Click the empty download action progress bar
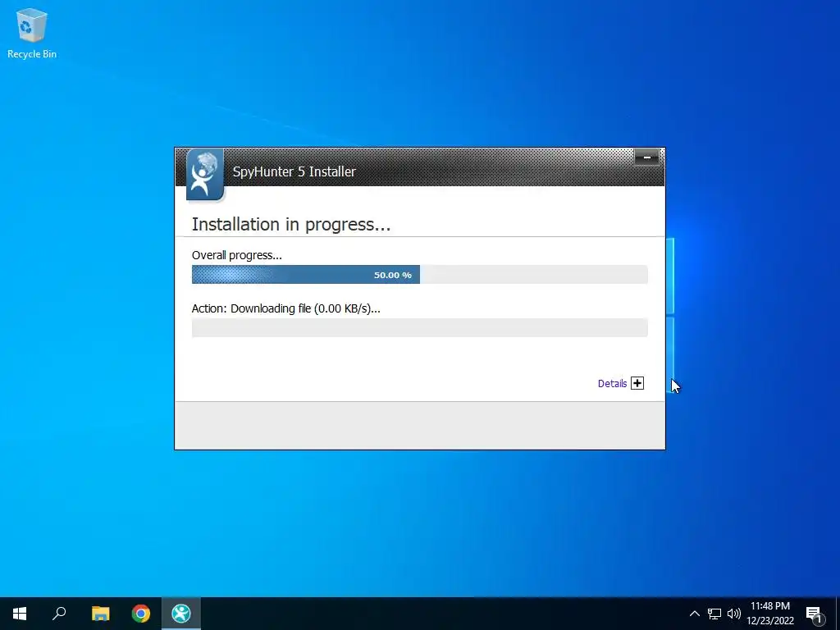Image resolution: width=840 pixels, height=630 pixels. [419, 327]
